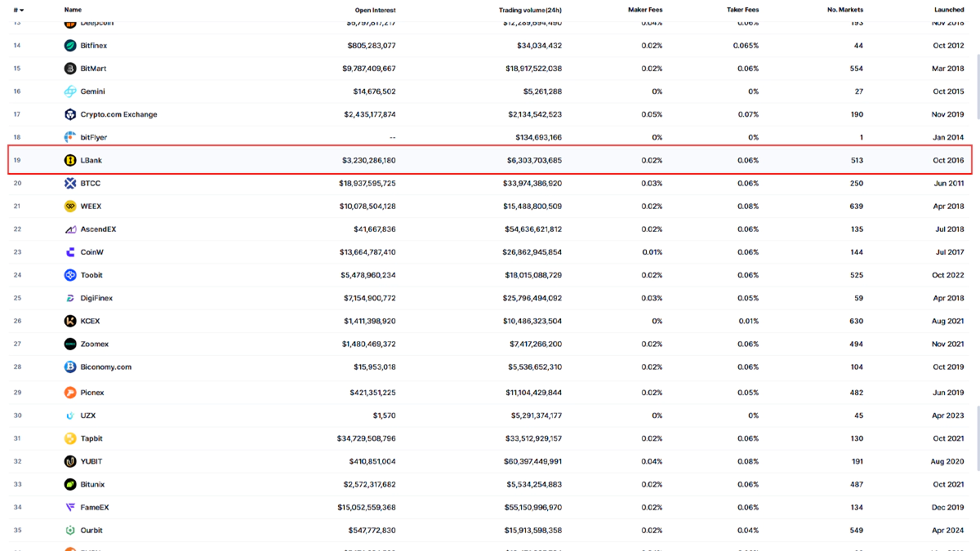Click the Tapbit logo icon
Image resolution: width=980 pixels, height=551 pixels.
pos(70,438)
